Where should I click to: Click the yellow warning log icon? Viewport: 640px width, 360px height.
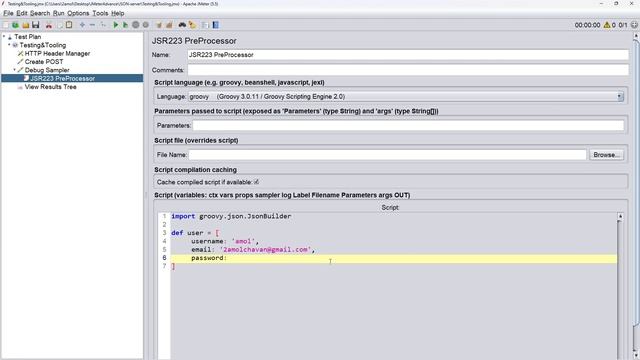607,25
